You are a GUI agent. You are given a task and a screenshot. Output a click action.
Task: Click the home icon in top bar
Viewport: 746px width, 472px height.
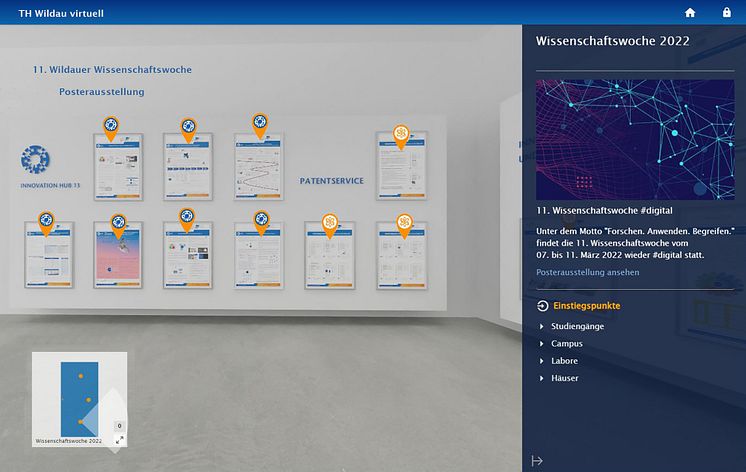tap(689, 13)
